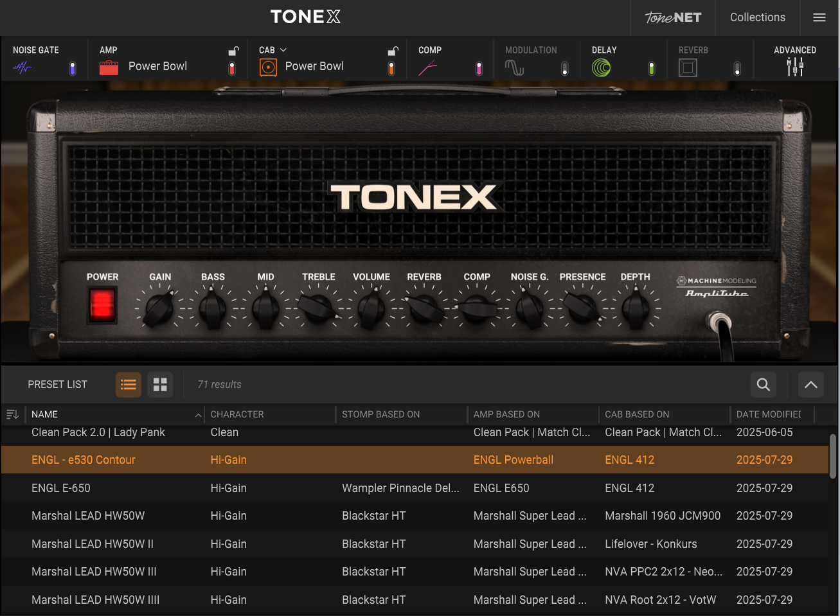Search presets with magnifier icon
Viewport: 840px width, 616px height.
coord(763,385)
